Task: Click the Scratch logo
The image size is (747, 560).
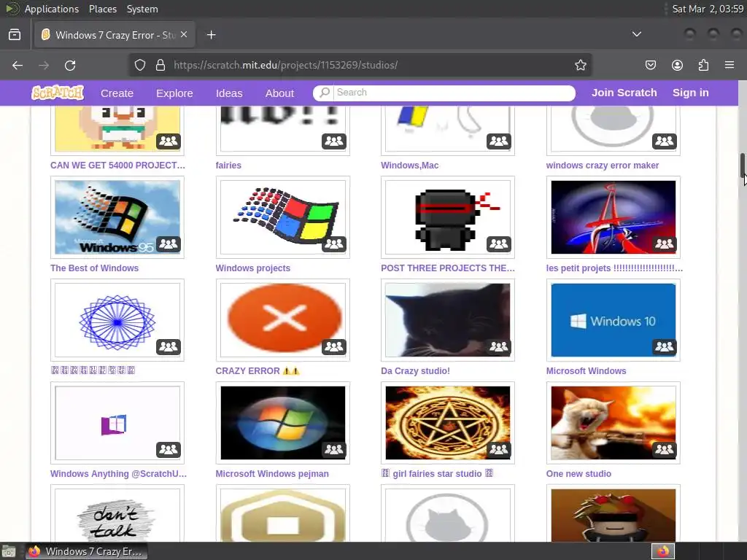Action: (x=58, y=93)
